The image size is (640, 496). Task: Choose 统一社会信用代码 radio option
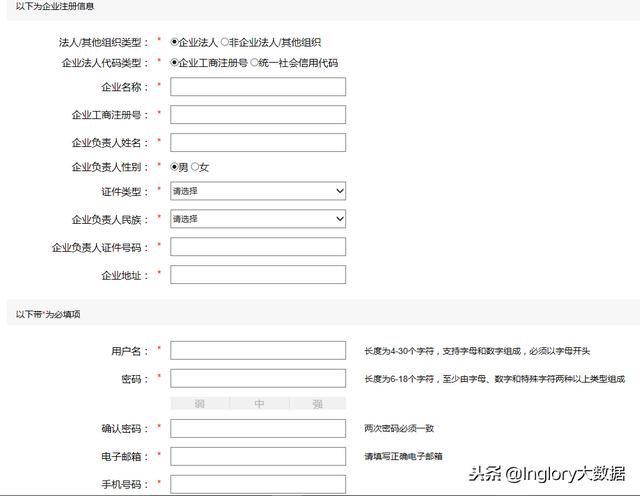254,62
